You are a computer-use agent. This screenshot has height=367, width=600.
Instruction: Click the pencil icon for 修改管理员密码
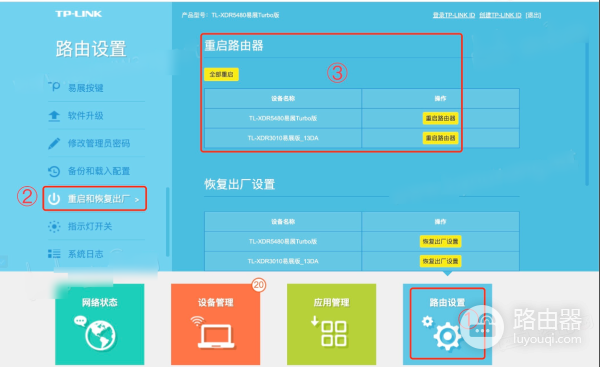54,143
